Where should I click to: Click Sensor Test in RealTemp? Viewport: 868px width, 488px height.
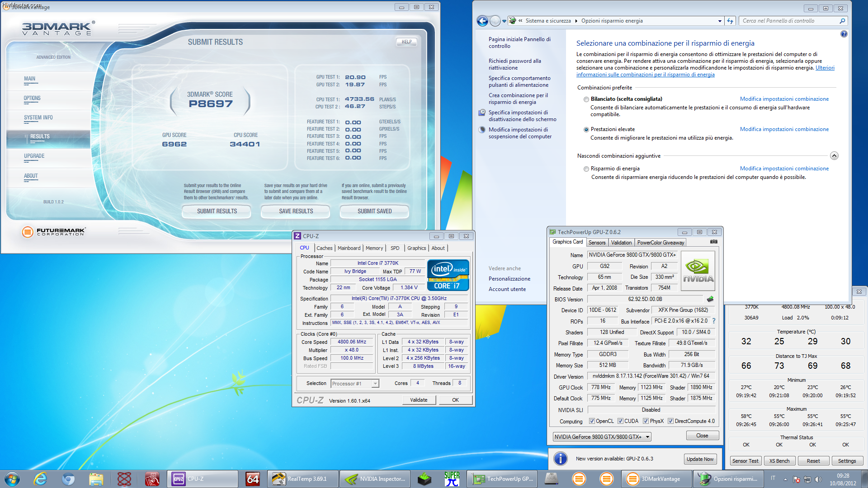(745, 461)
